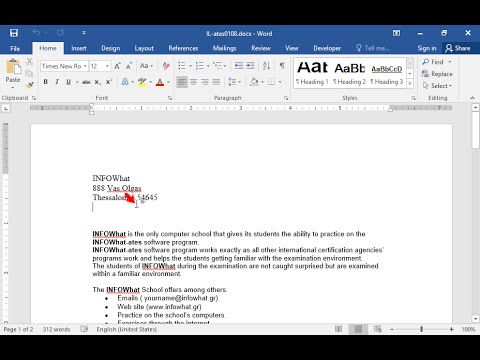The height and width of the screenshot is (360, 480).
Task: Open the Numbering dropdown
Action: click(208, 66)
